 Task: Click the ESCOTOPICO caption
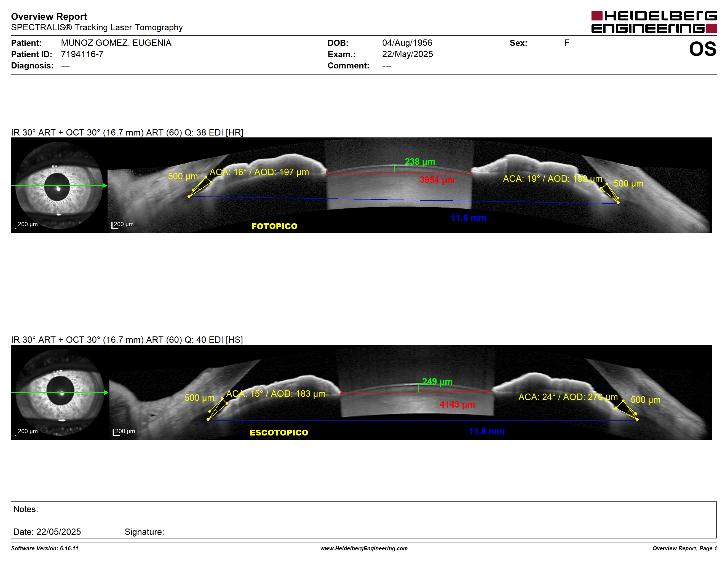[x=279, y=432]
